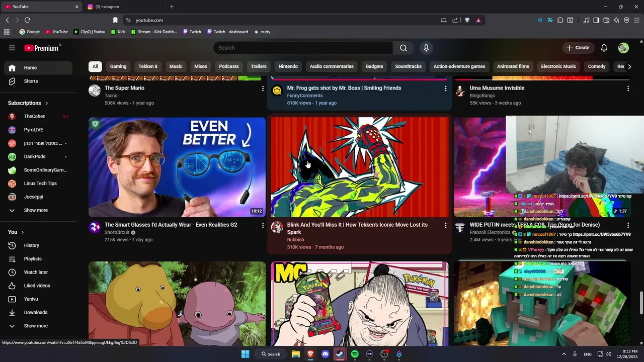The width and height of the screenshot is (644, 362).
Task: Select the Audio commentaries chip
Action: tap(332, 66)
